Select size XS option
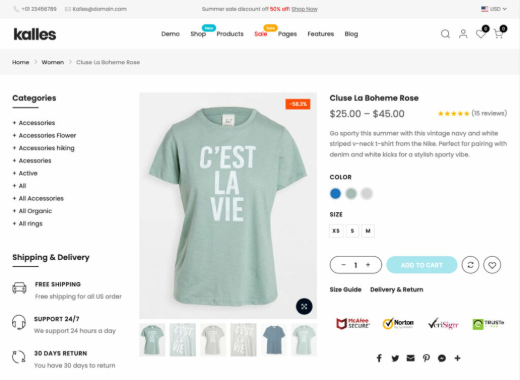This screenshot has height=380, width=520. point(336,231)
